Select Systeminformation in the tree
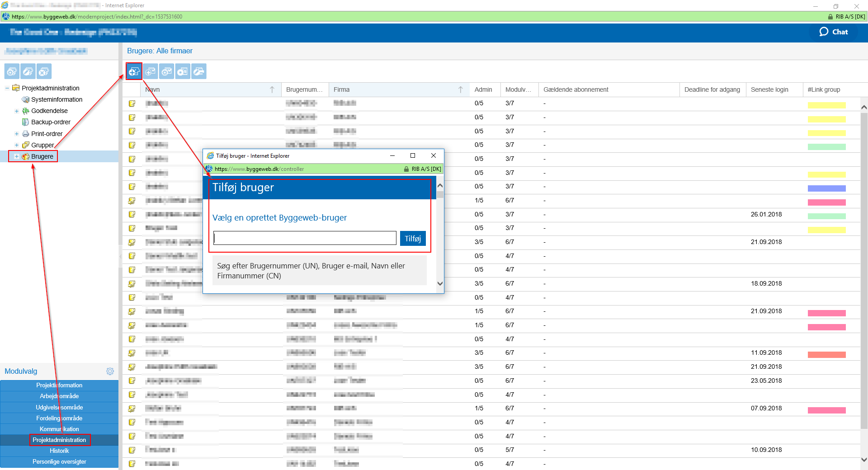This screenshot has width=868, height=470. 57,99
